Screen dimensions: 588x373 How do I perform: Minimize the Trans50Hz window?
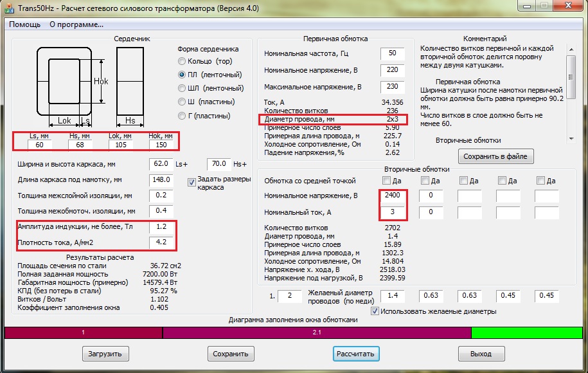coord(527,6)
